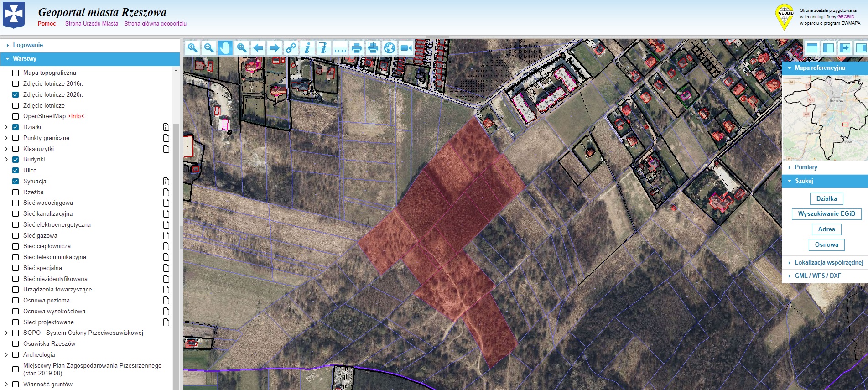868x390 pixels.
Task: Select the measure ruler tool
Action: pos(340,48)
